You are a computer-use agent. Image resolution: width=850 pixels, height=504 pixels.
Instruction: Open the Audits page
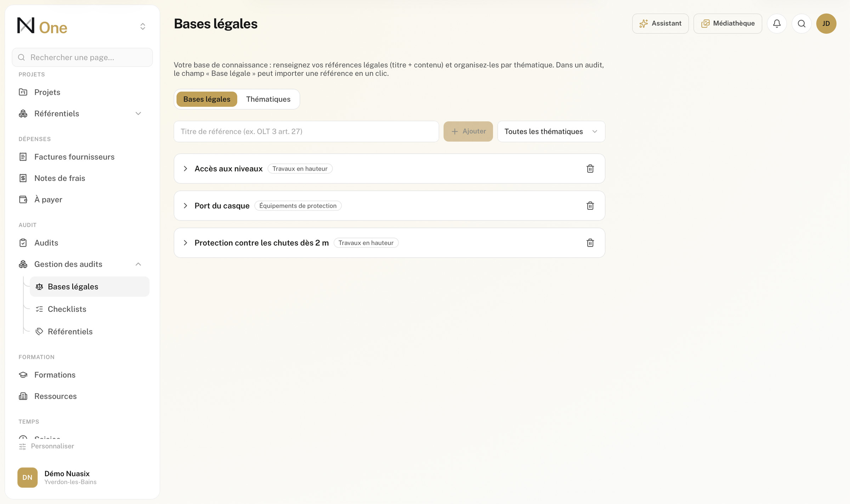82,243
